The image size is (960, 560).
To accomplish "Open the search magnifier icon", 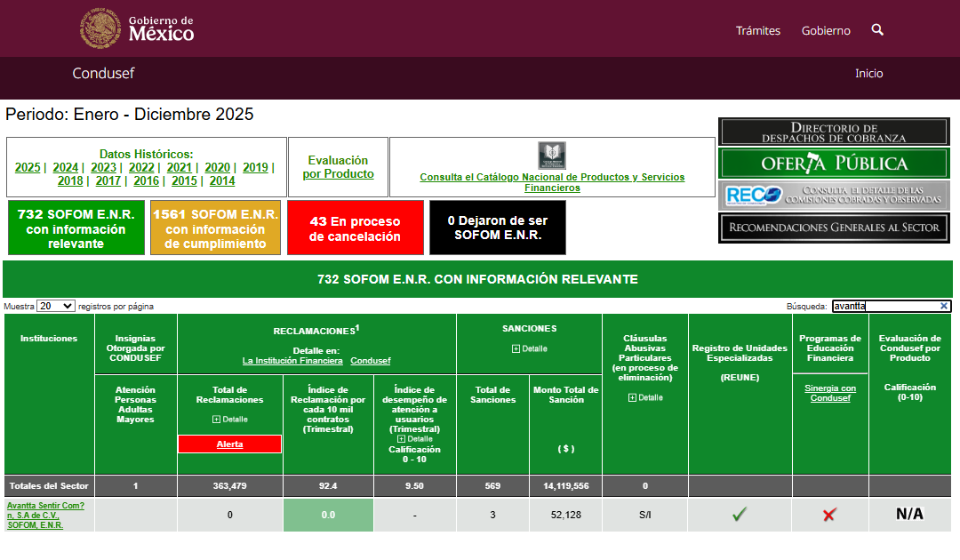I will tap(877, 29).
